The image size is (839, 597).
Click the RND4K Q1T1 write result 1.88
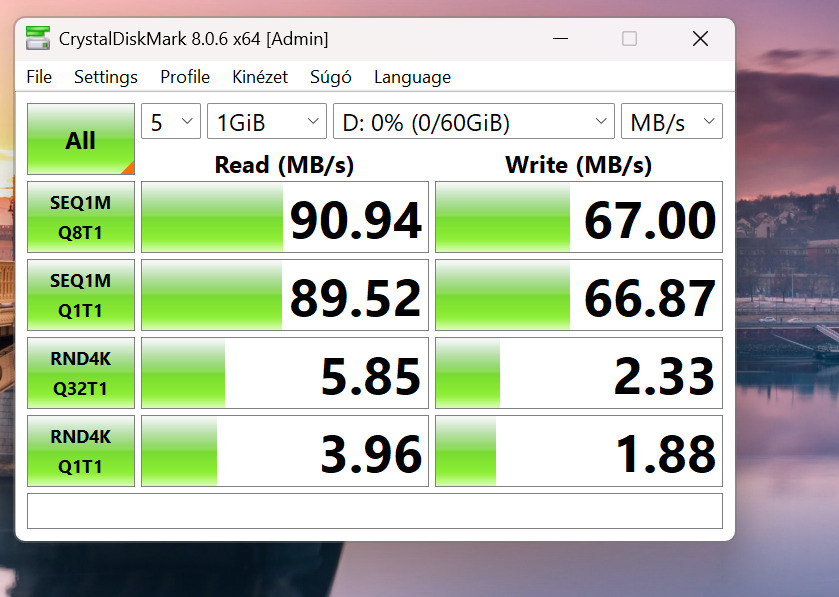click(x=579, y=451)
